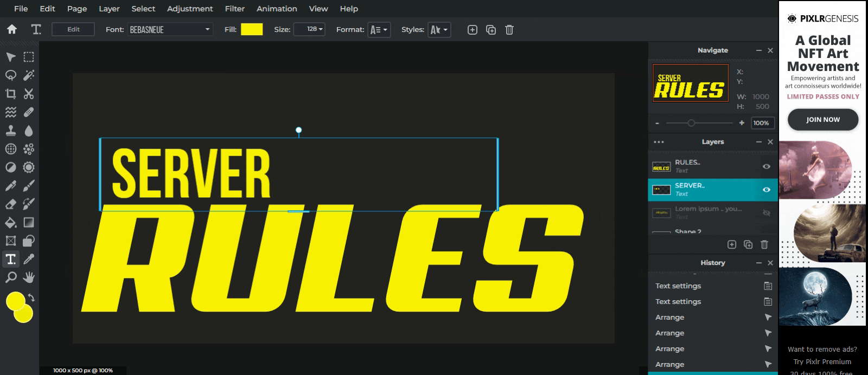This screenshot has height=375, width=868.
Task: Select the Cutout scissors tool
Action: point(29,94)
